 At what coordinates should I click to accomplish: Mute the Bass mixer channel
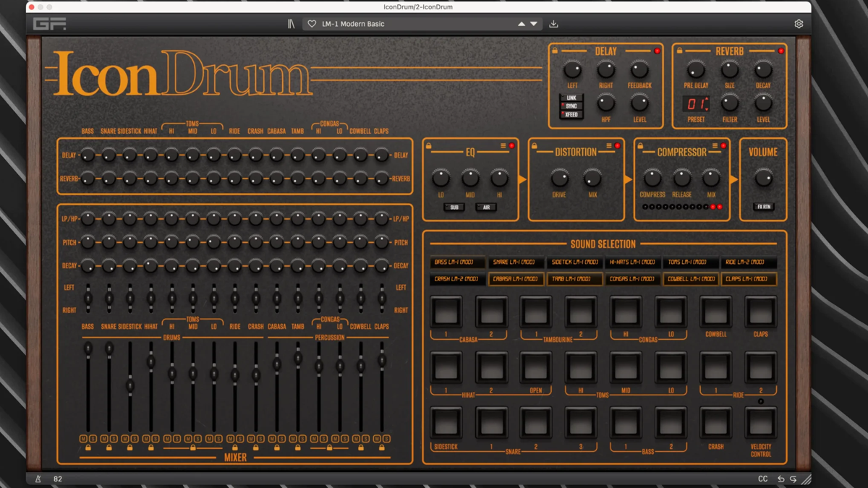(84, 439)
